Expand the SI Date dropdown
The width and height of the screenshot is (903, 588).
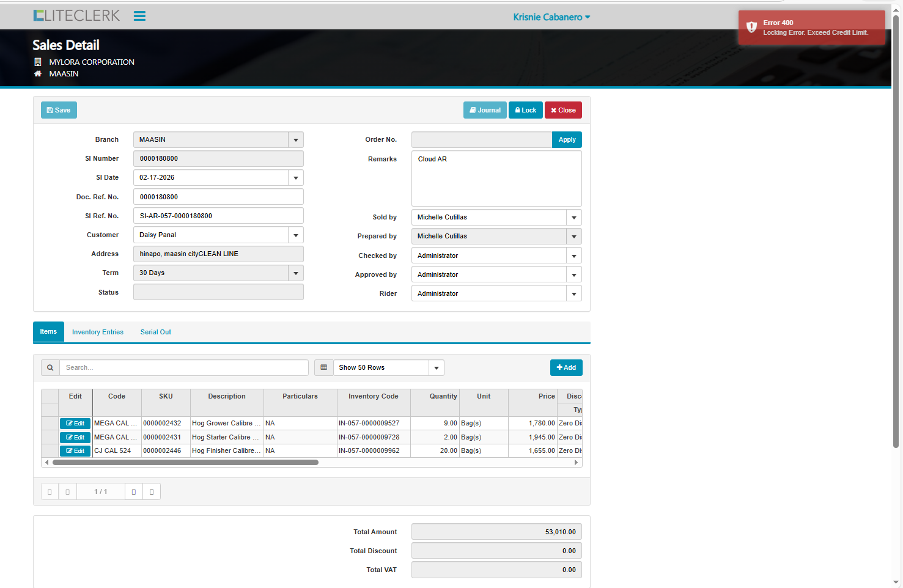pyautogui.click(x=296, y=178)
